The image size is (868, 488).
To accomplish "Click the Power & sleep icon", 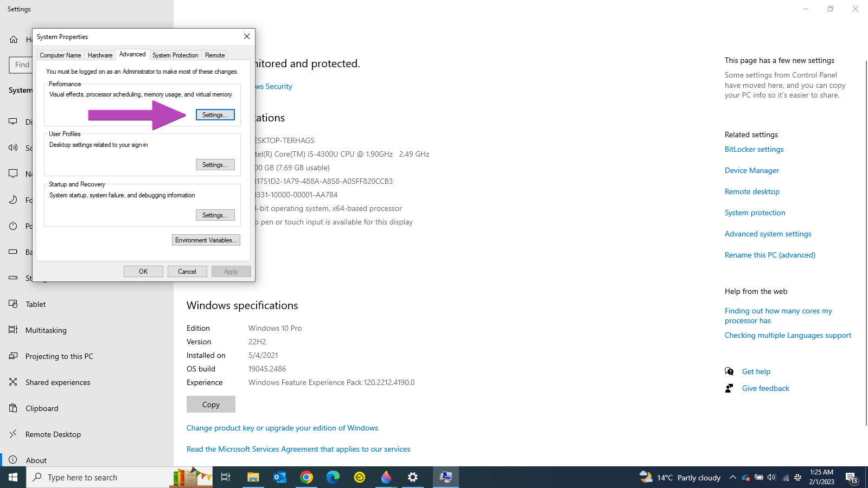I will pos(13,226).
